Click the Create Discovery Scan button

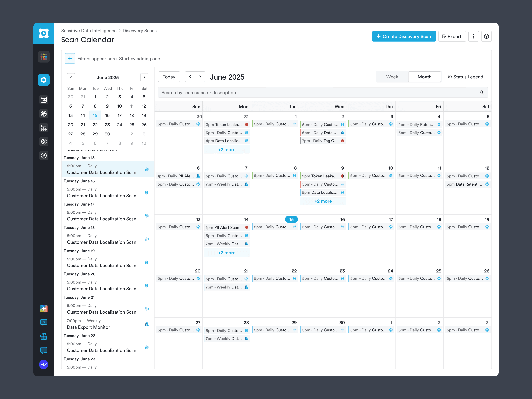coord(404,36)
